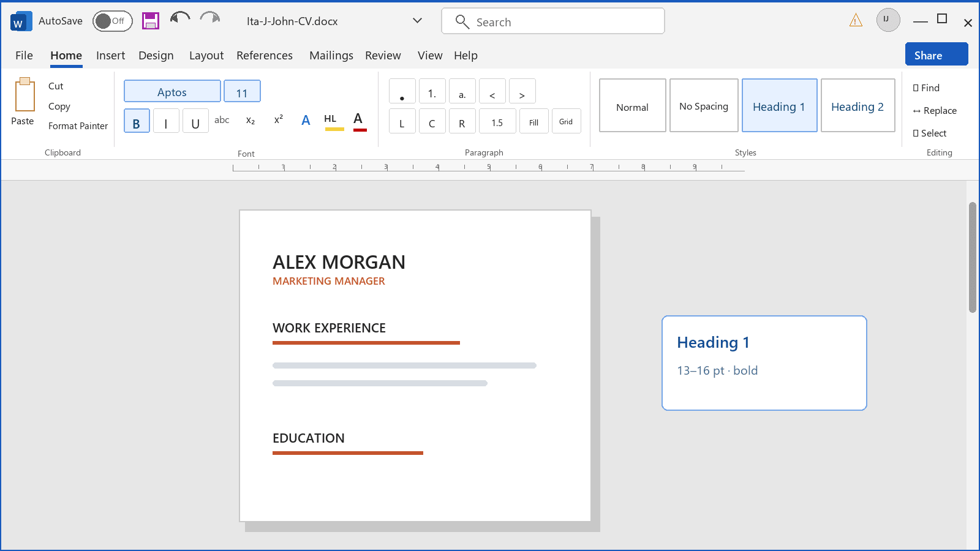The image size is (980, 551).
Task: Open the File menu
Action: pos(24,55)
